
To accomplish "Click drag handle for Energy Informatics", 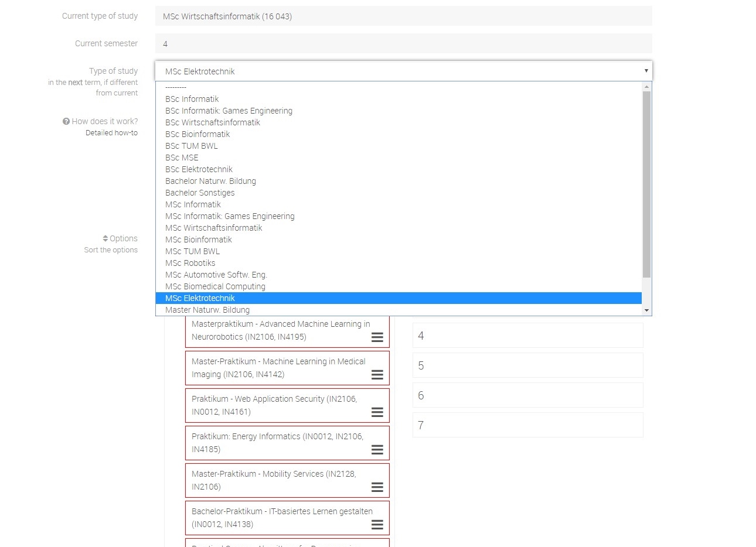I will (x=377, y=449).
